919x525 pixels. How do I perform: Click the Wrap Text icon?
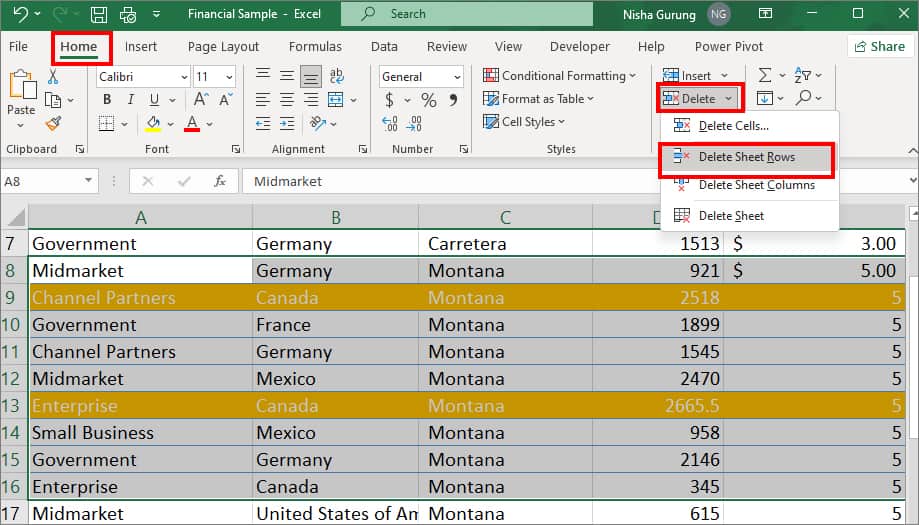pyautogui.click(x=336, y=76)
